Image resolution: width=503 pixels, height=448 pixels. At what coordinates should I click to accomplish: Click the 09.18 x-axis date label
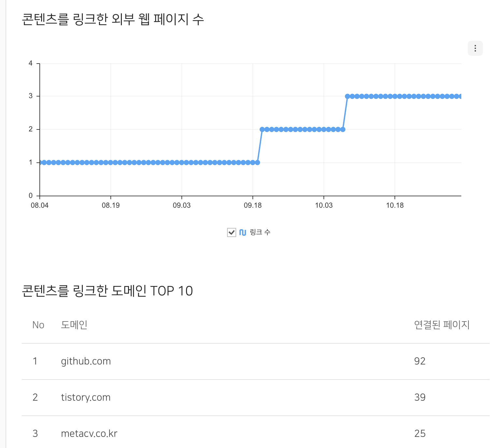[252, 205]
